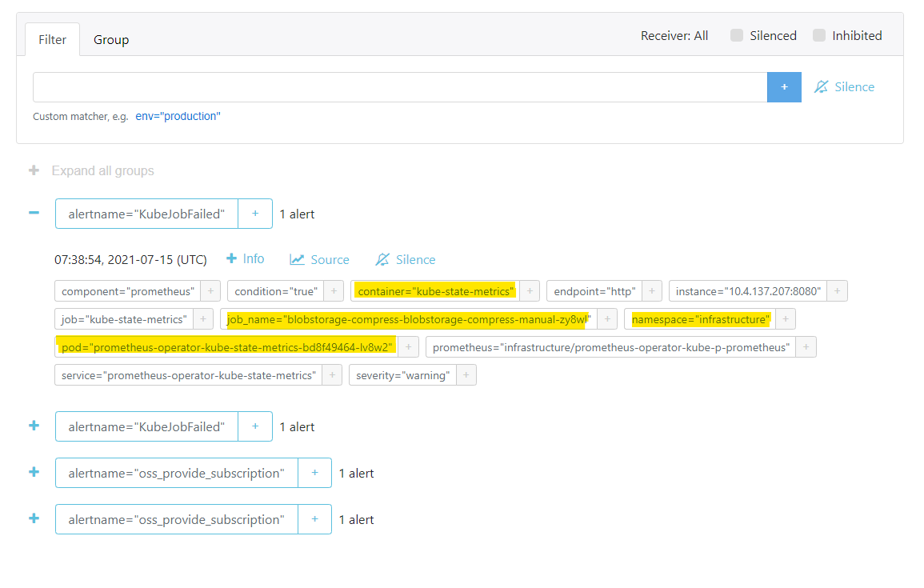Toggle the Silenced checkbox
Screen dimensions: 924x588
[737, 35]
